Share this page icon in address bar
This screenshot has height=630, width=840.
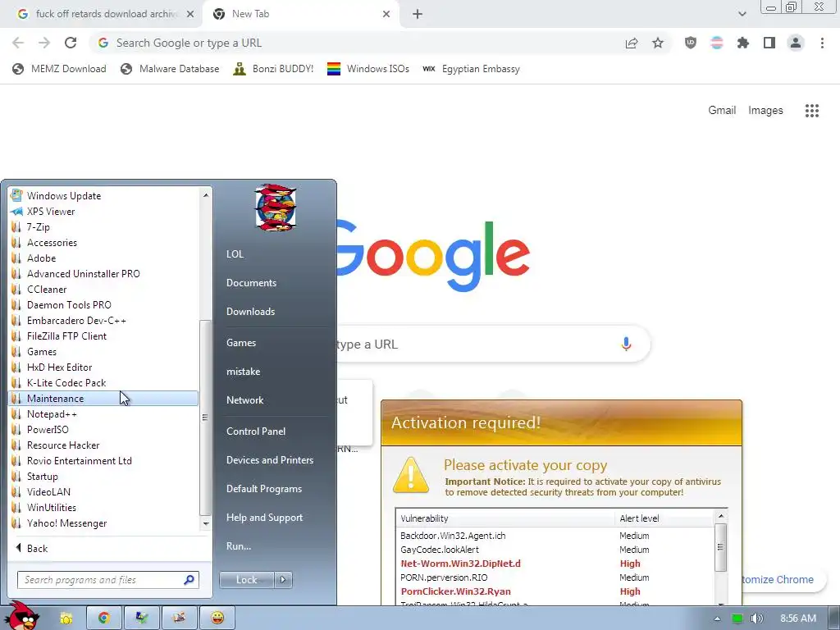pos(632,43)
